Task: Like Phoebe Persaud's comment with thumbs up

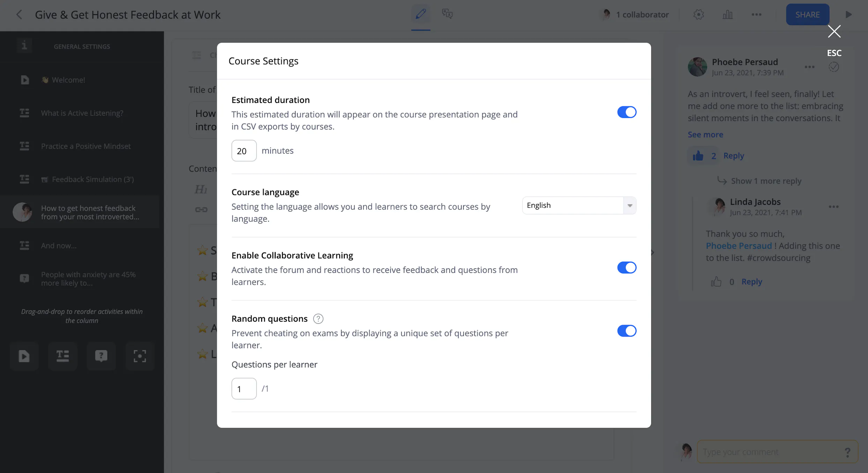Action: [698, 156]
